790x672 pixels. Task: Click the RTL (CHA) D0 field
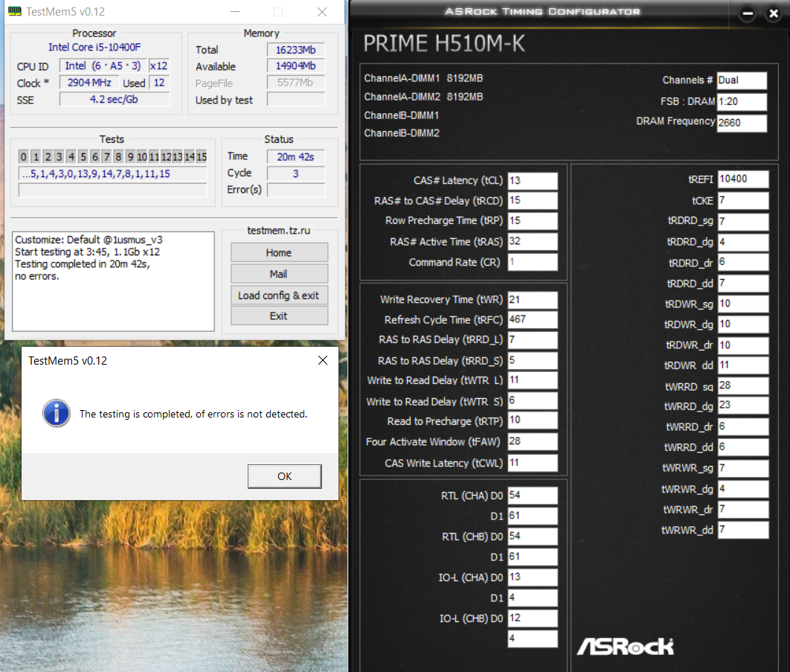point(533,495)
